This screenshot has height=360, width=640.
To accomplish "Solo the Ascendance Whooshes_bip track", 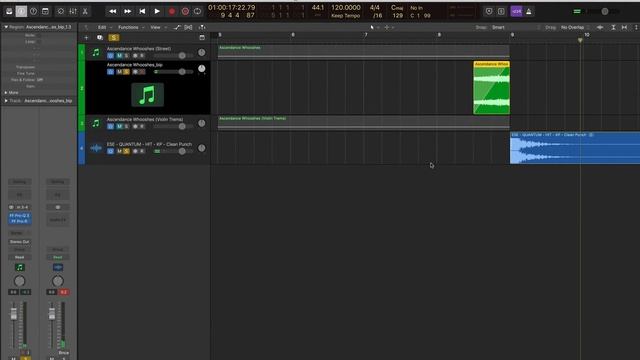I will click(x=127, y=72).
